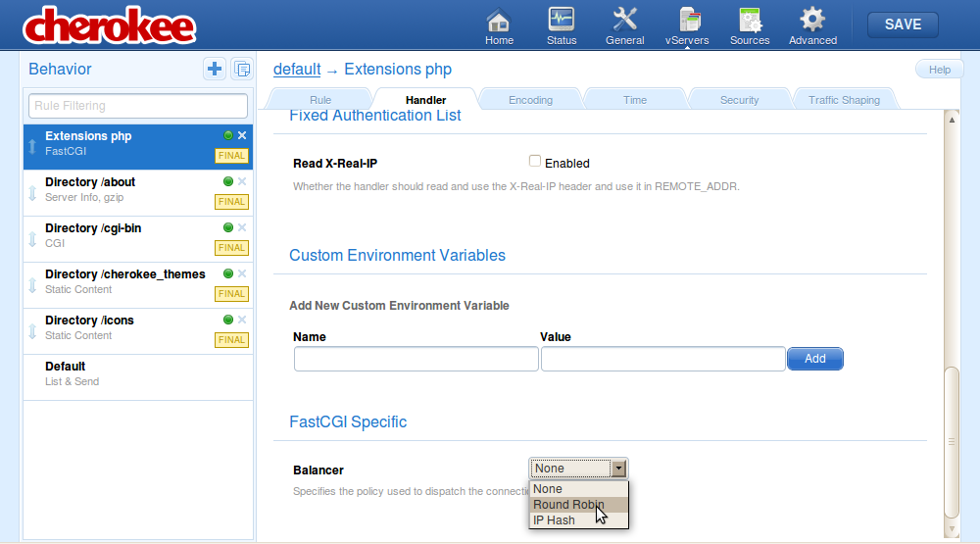Viewport: 980px width, 544px height.
Task: Grab reorder handle of Directory /cgi-bin rule
Action: point(32,239)
